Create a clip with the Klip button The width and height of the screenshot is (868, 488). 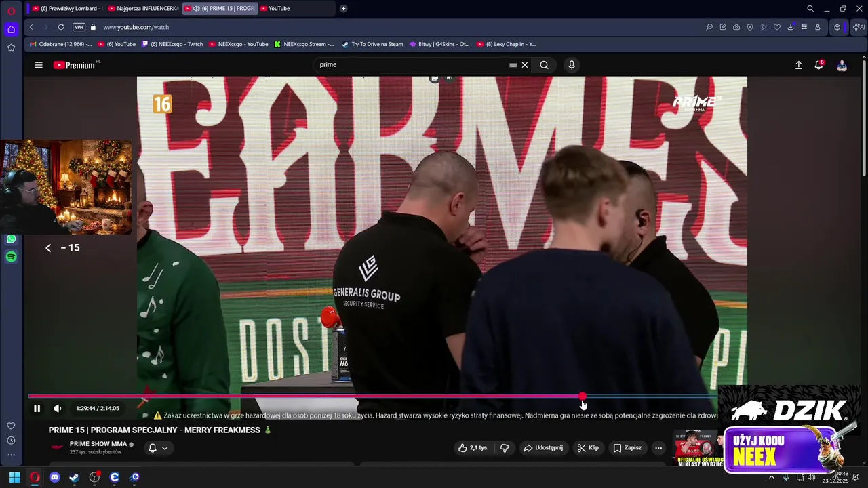pyautogui.click(x=588, y=448)
